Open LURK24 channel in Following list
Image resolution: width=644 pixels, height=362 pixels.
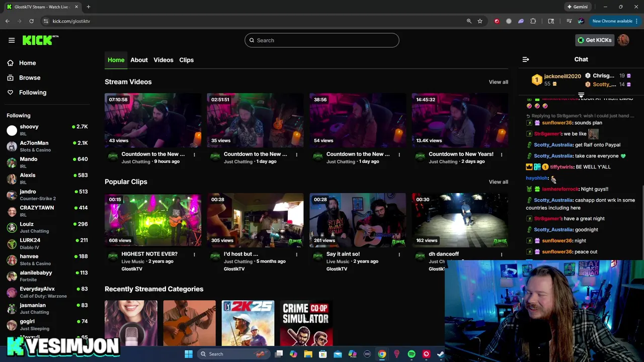(47, 243)
